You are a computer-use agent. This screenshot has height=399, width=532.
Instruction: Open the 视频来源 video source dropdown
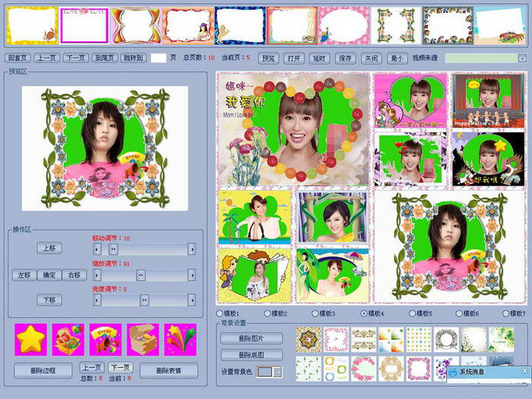coord(522,58)
